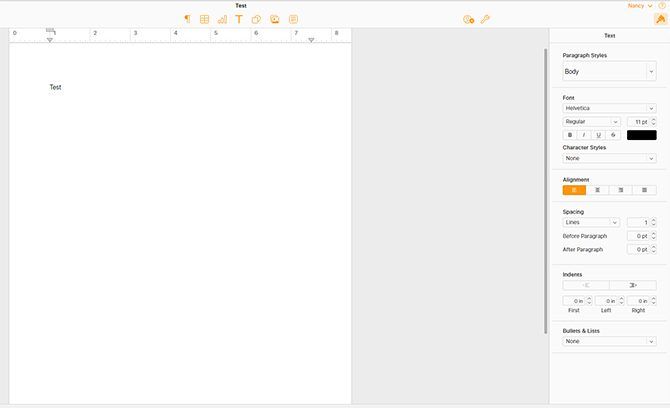Open the Regular typeface dropdown
The image size is (670, 408).
tap(591, 122)
